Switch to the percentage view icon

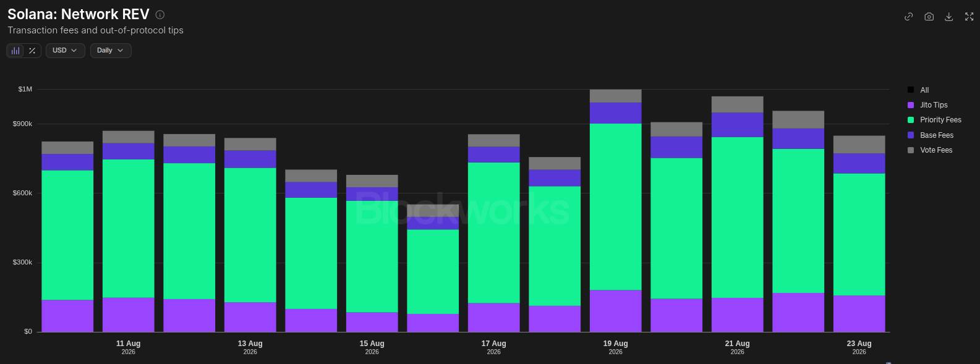point(32,51)
